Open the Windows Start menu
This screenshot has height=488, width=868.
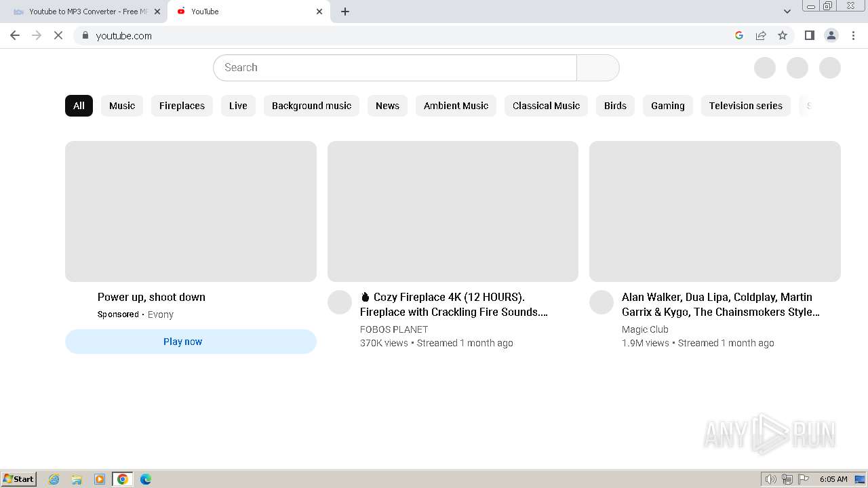(x=18, y=479)
